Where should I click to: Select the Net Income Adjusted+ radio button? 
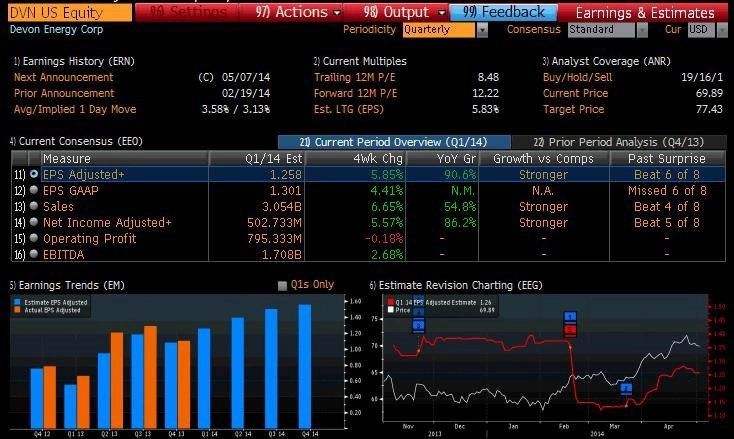coord(34,222)
